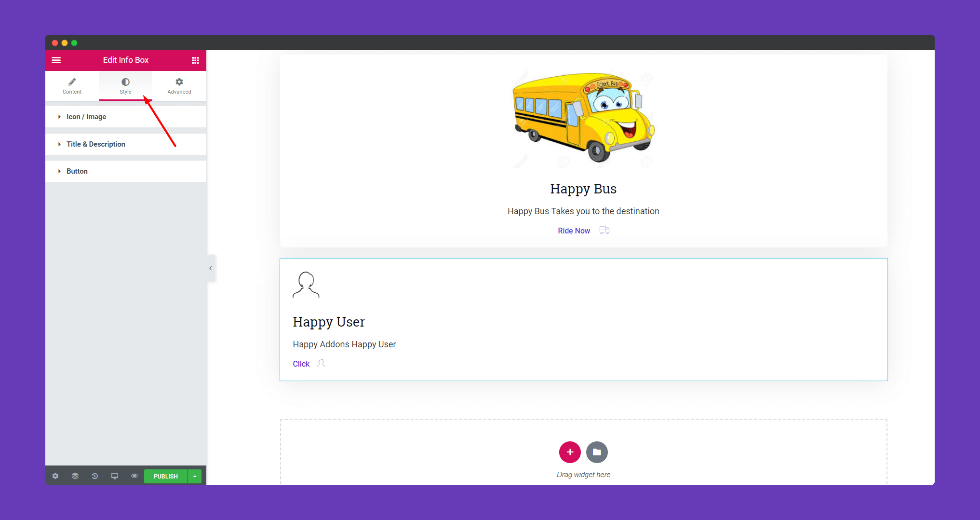Open the revision history icon
The image size is (980, 520).
tap(95, 476)
